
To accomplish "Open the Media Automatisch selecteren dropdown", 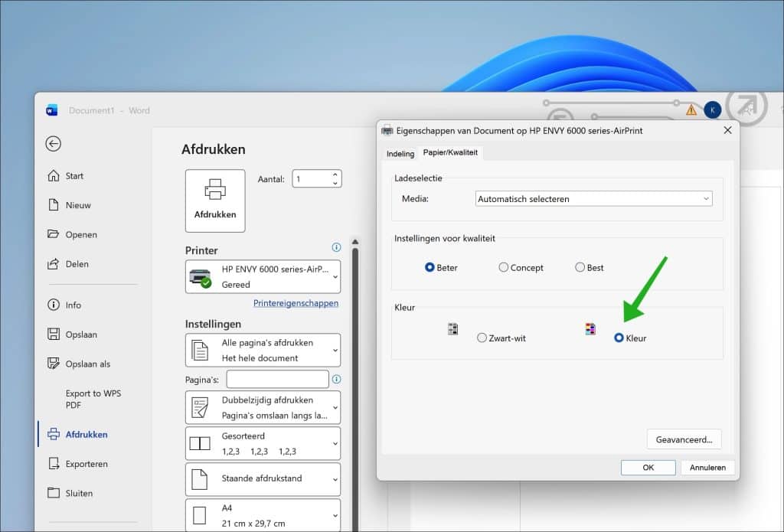I will tap(593, 198).
